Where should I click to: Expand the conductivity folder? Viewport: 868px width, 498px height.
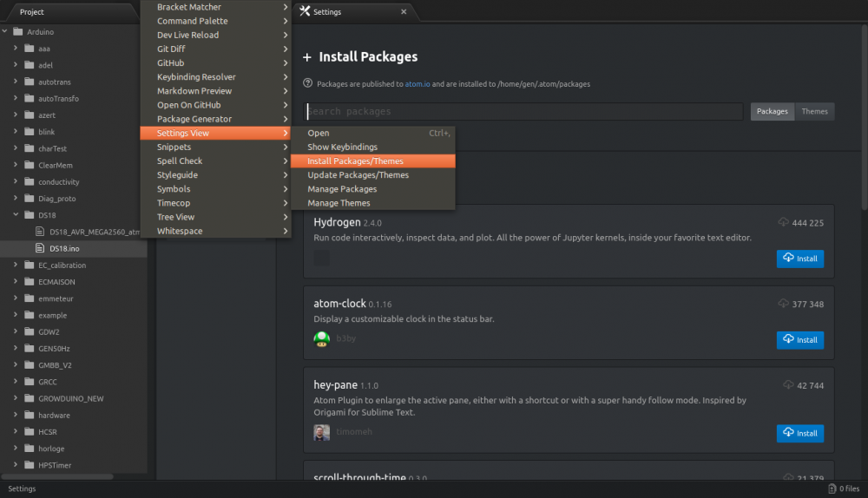[16, 181]
